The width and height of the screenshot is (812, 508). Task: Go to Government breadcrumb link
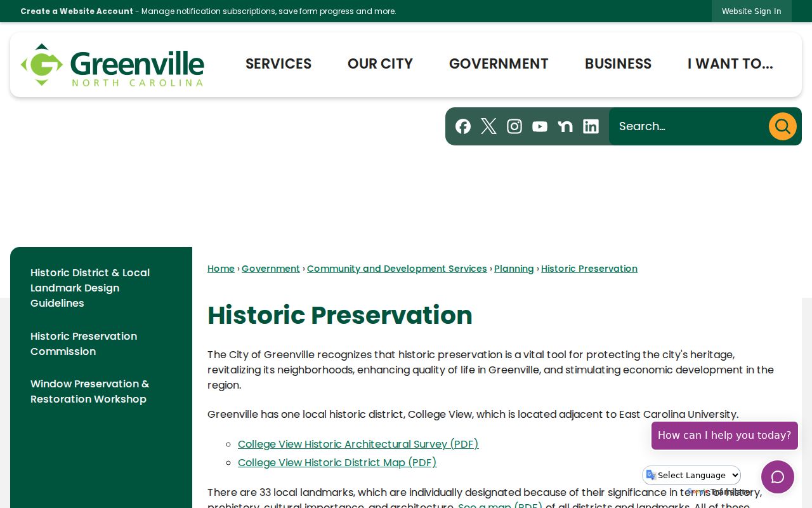click(271, 269)
